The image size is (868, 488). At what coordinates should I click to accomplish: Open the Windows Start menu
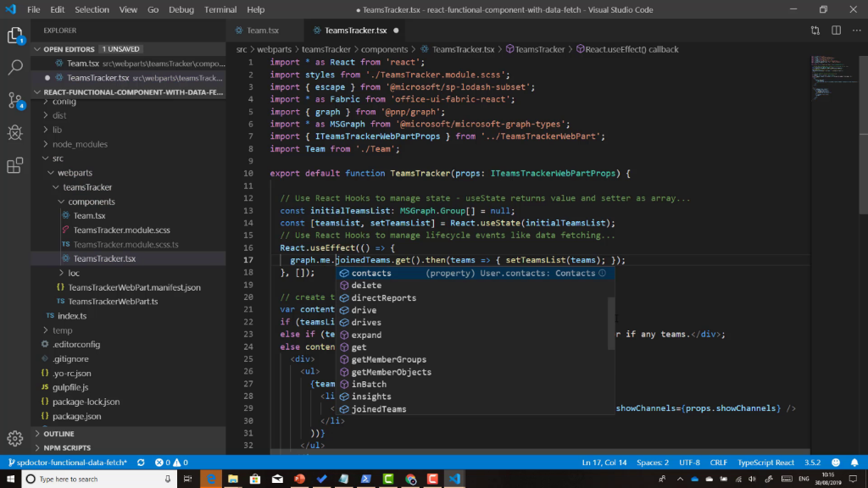10,479
